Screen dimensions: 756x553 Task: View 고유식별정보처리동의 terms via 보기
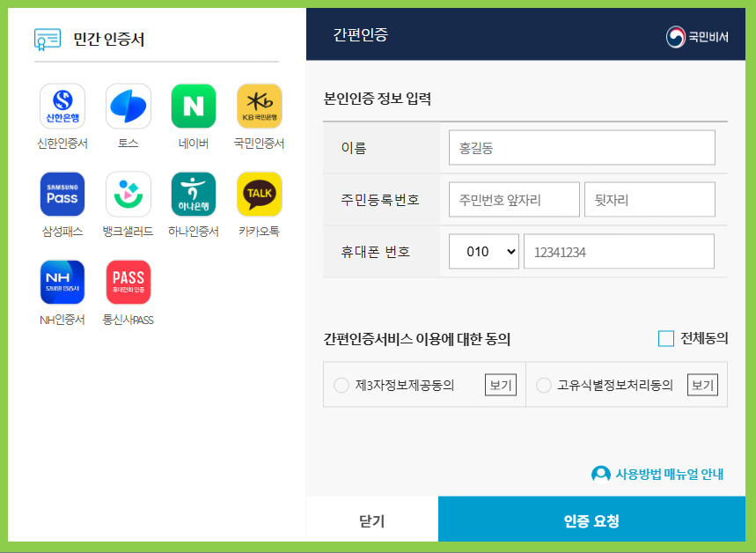pyautogui.click(x=702, y=384)
